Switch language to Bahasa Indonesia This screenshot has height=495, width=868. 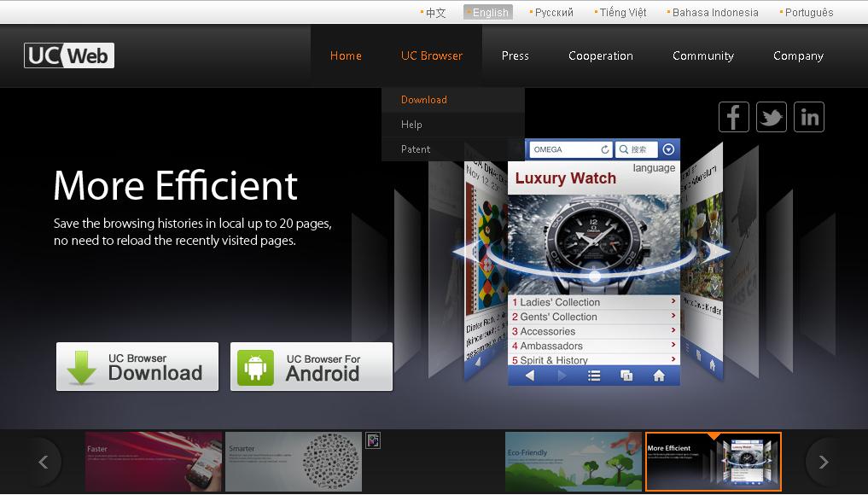[x=714, y=12]
